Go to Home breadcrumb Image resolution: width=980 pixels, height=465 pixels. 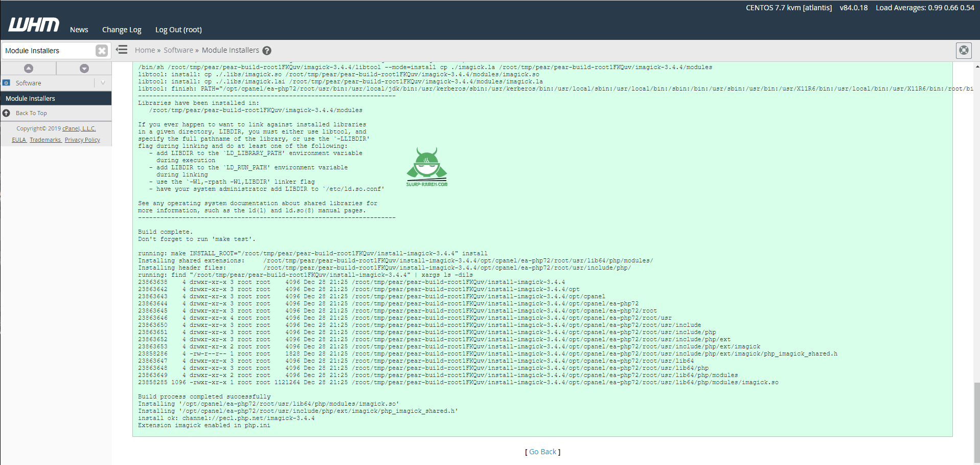[x=145, y=50]
